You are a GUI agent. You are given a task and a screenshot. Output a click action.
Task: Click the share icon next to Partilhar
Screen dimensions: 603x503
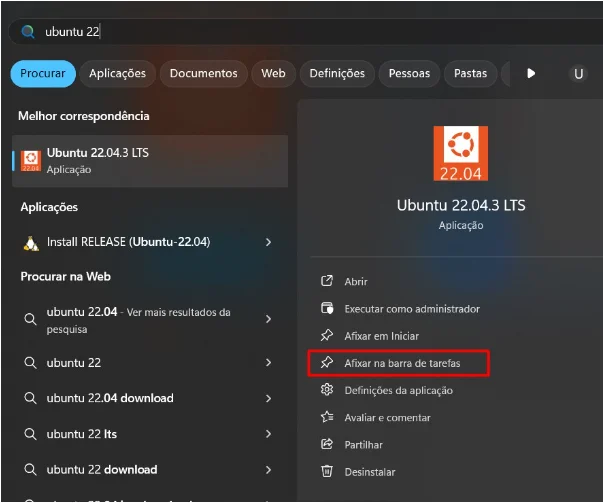pos(327,444)
